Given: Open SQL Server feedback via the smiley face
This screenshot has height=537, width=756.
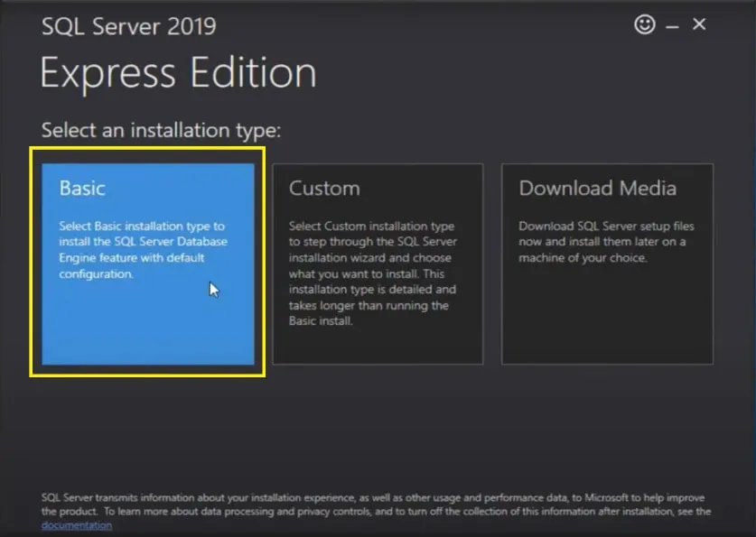Looking at the screenshot, I should point(643,24).
